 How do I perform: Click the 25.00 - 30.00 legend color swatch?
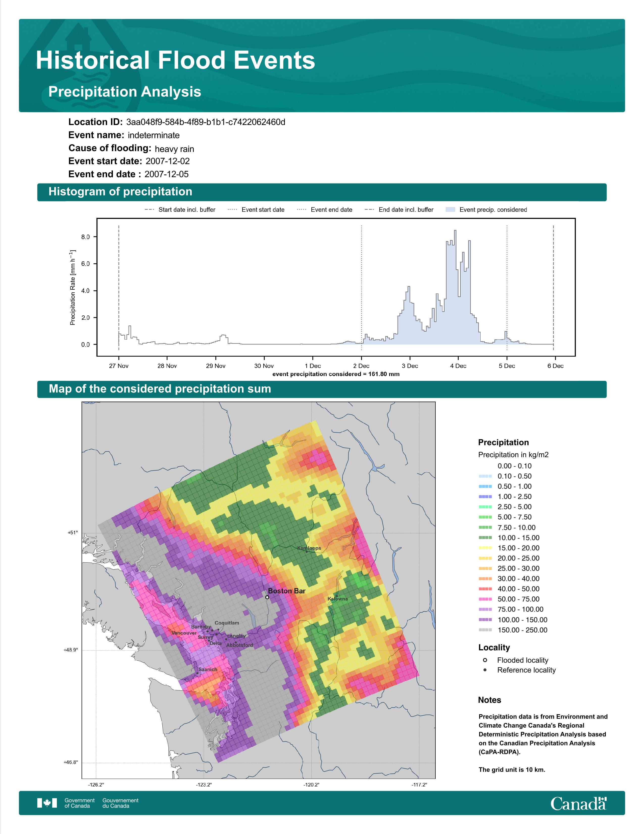[x=485, y=569]
